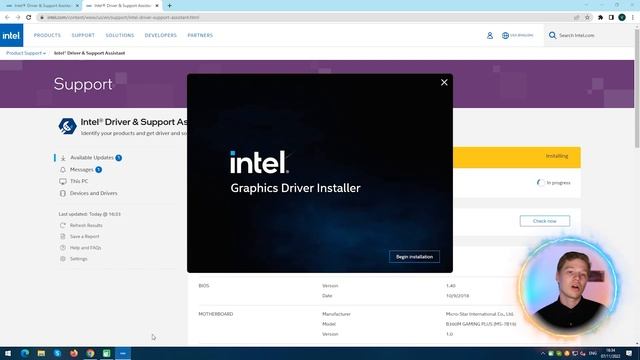This screenshot has width=640, height=360.
Task: Open Help and FAQs link
Action: [85, 248]
